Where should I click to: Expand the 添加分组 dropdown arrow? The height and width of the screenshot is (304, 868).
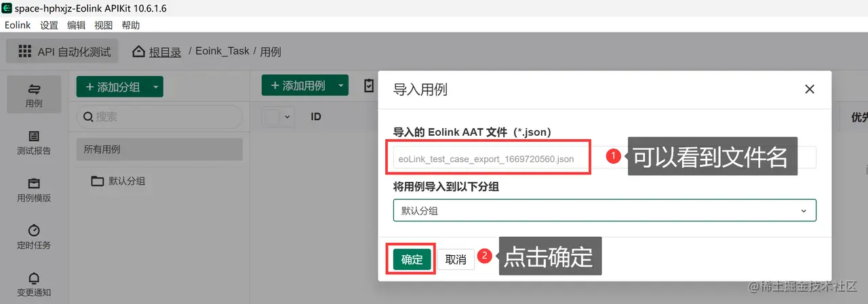click(155, 86)
